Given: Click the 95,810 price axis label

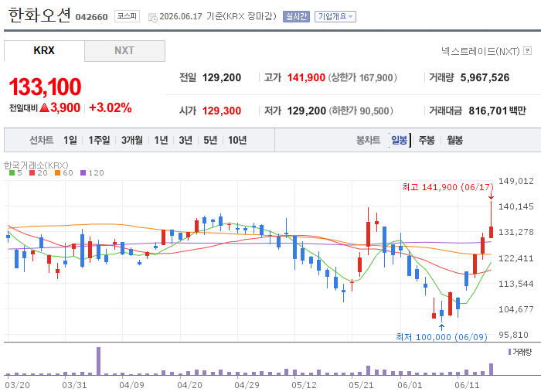Looking at the screenshot, I should pos(513,335).
